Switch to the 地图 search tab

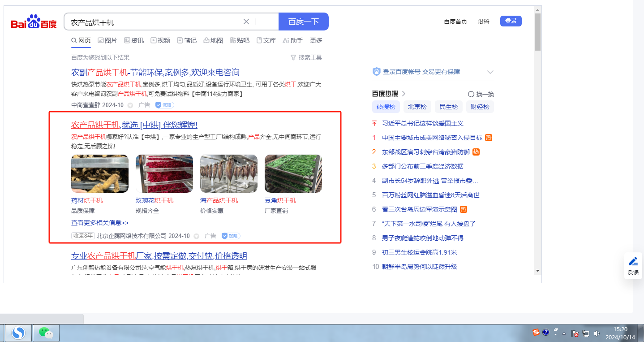[x=213, y=40]
